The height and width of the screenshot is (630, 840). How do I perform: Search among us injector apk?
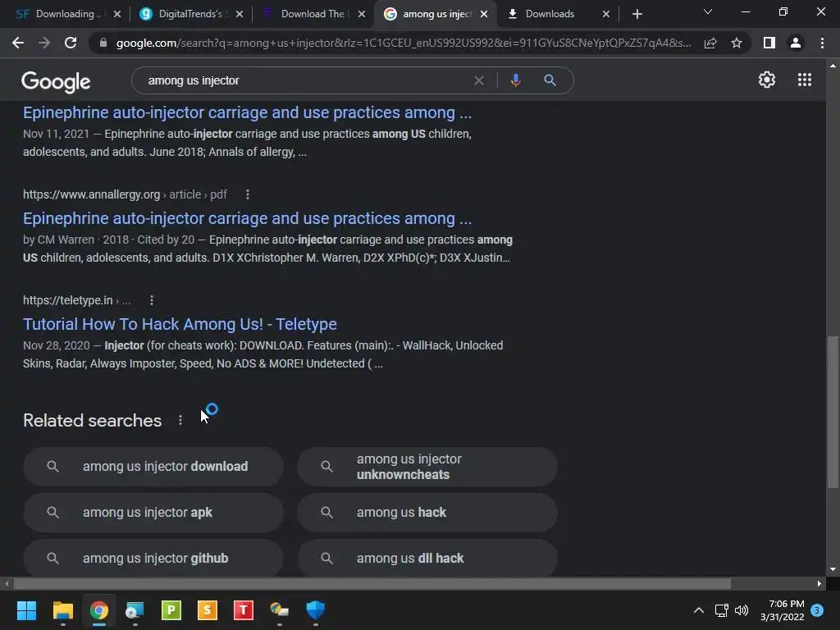[153, 513]
